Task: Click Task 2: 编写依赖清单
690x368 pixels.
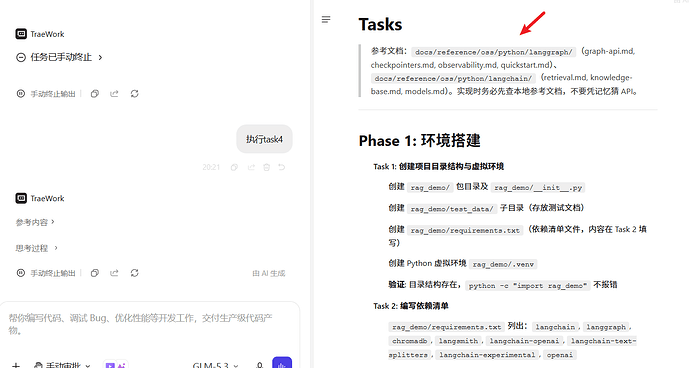Action: (411, 306)
